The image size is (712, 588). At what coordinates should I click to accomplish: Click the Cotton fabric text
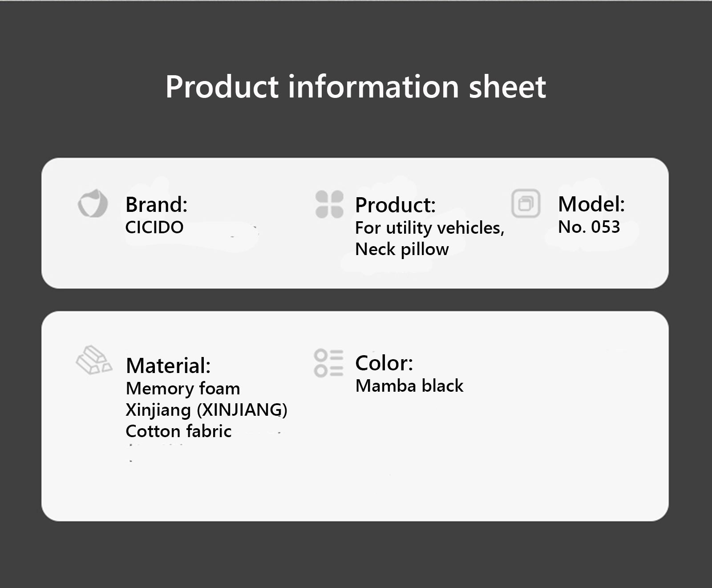(x=178, y=431)
